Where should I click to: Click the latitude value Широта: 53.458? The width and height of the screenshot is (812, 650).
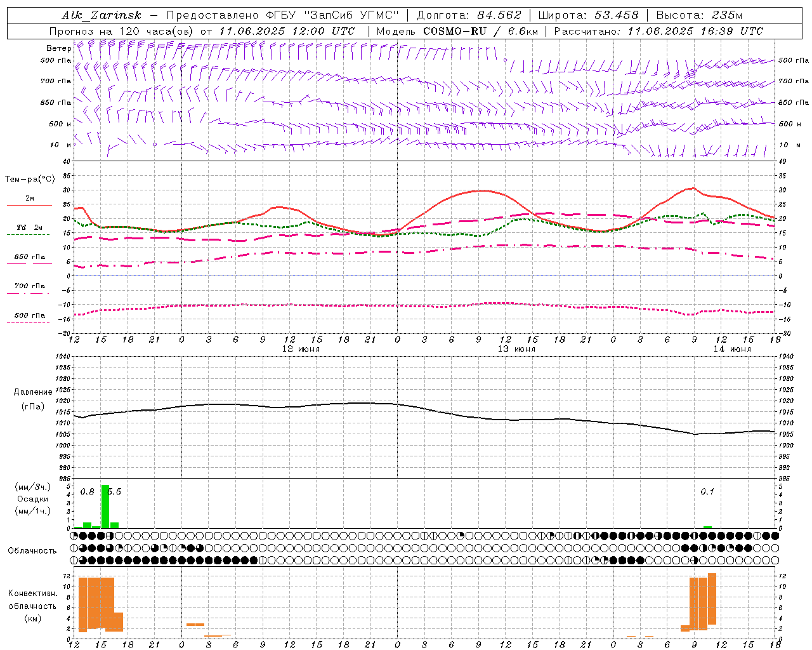[588, 15]
